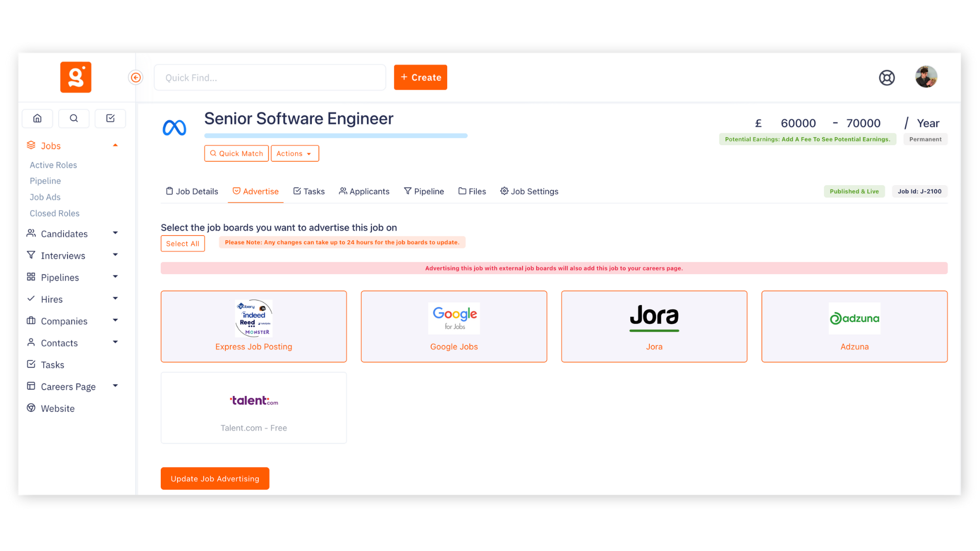Screen dimensions: 980x551
Task: Open the Advertise tab
Action: 256,191
